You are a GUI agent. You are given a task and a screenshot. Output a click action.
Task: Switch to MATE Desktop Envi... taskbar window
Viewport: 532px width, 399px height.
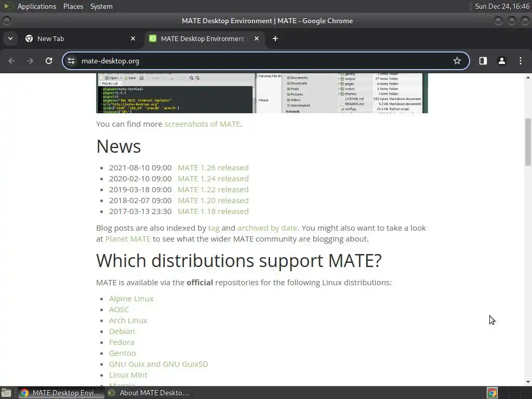tap(61, 393)
